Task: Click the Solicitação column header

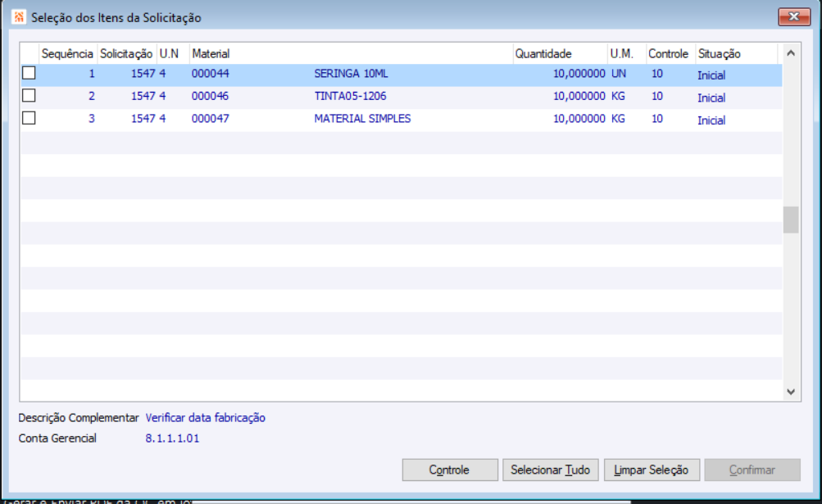Action: tap(126, 53)
